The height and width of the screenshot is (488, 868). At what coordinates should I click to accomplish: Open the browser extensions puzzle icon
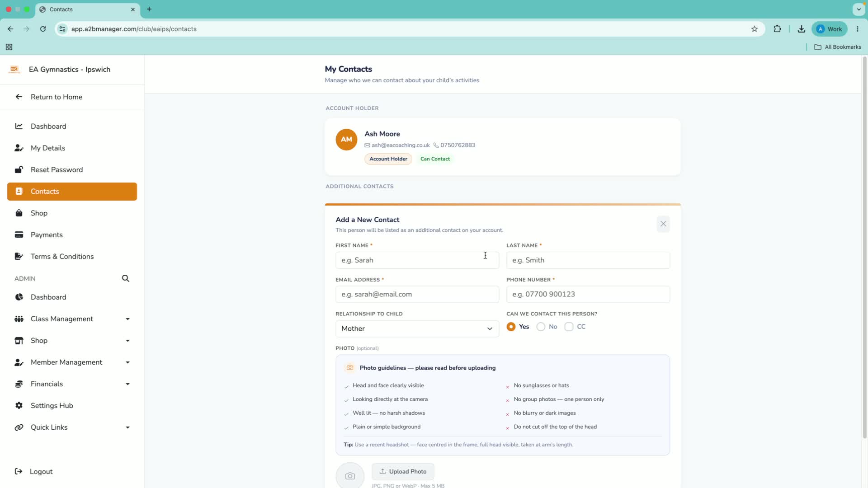(778, 29)
